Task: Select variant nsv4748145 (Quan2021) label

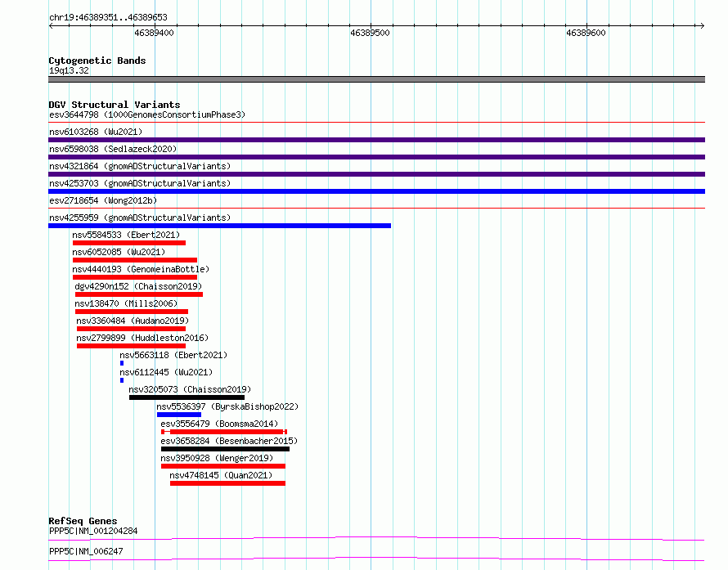Action: pyautogui.click(x=221, y=475)
